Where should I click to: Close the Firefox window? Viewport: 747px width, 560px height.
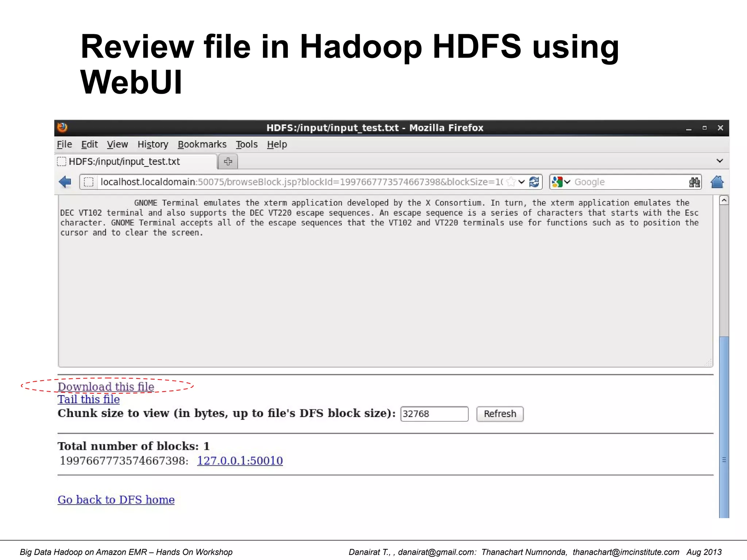(720, 128)
